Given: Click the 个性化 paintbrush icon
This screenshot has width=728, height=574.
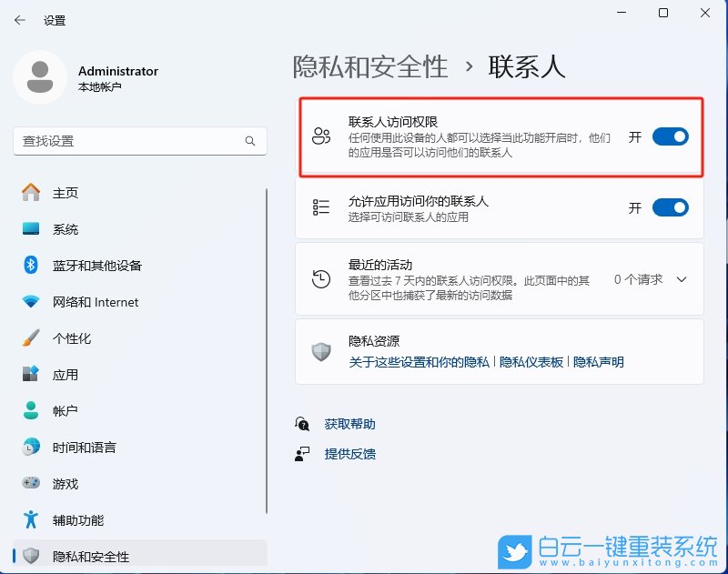Looking at the screenshot, I should coord(33,338).
